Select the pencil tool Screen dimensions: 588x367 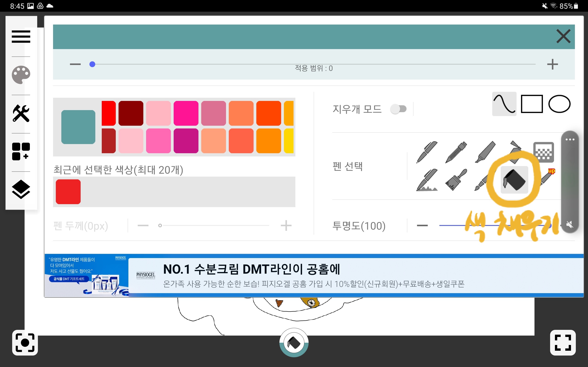click(456, 152)
